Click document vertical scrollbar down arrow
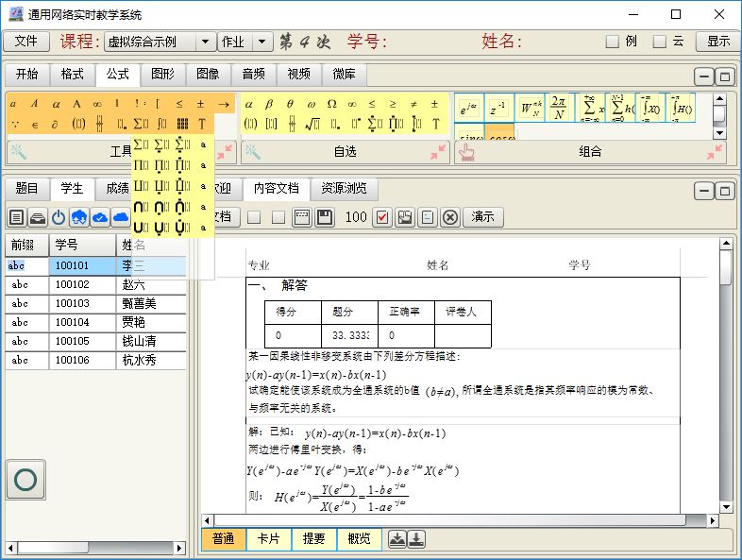Screen dimensions: 742x560 point(726,507)
